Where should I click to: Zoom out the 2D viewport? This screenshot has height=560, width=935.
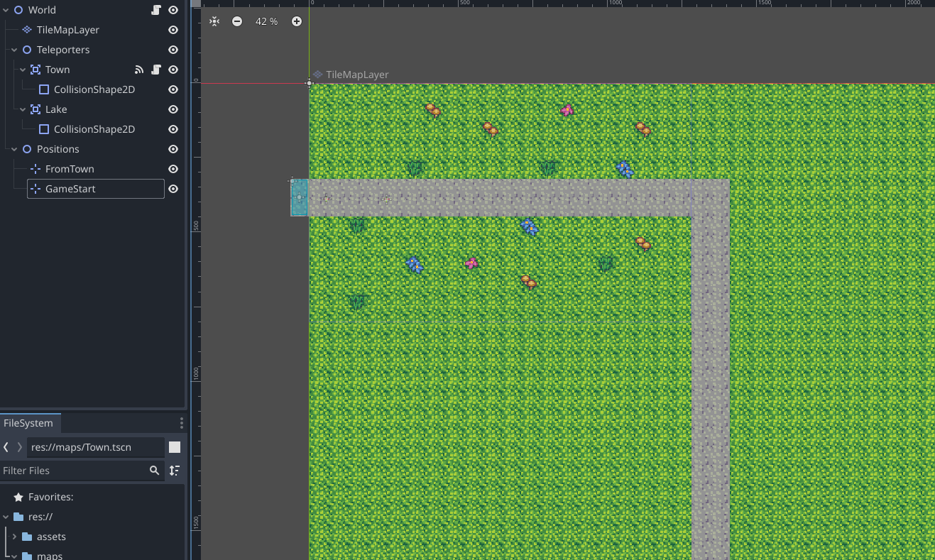point(237,21)
